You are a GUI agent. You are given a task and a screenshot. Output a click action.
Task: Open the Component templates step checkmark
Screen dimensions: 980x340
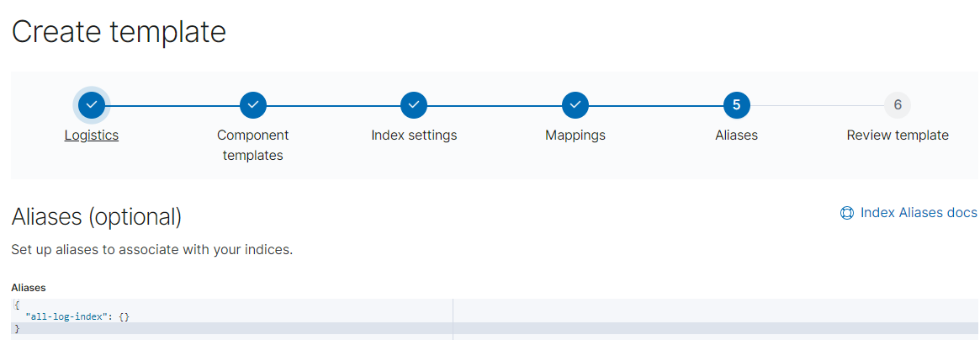252,105
